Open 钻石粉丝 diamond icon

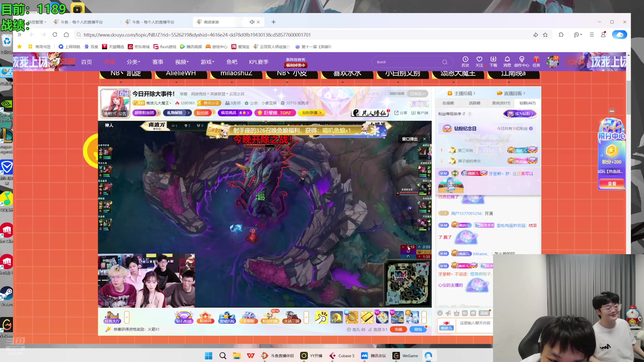tap(184, 317)
